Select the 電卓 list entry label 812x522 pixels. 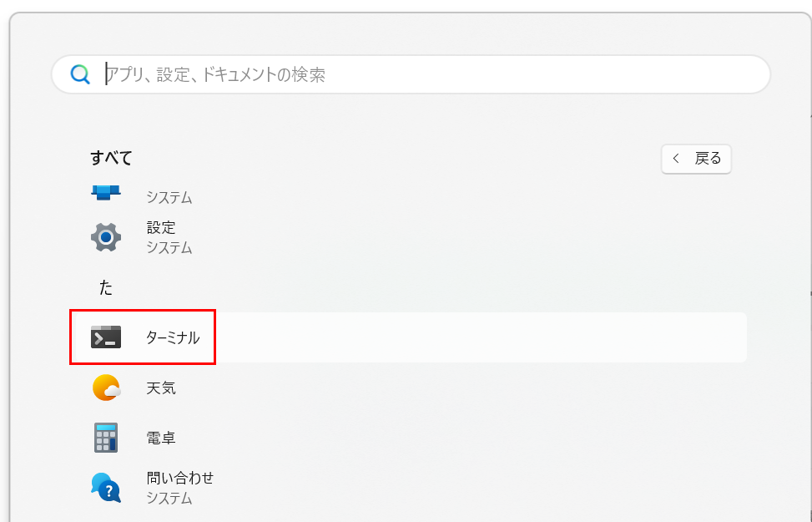[x=161, y=438]
